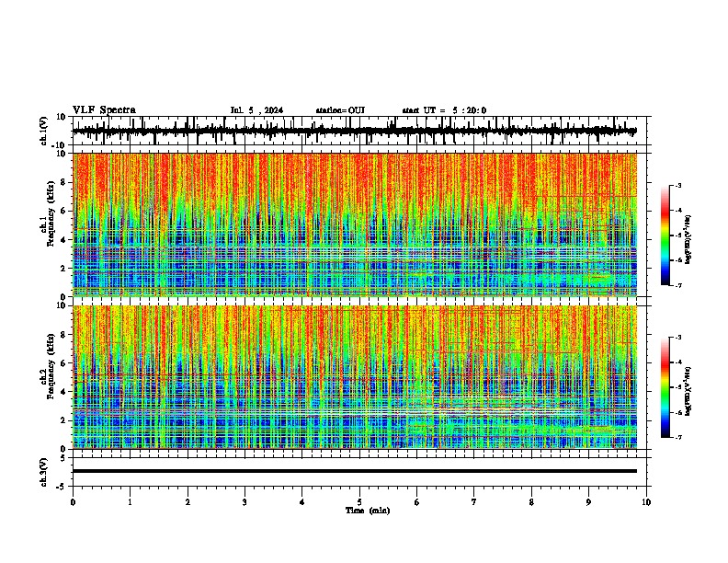Image resolution: width=728 pixels, height=563 pixels.
Task: Click tick label "5" on the time axis
Action: (x=359, y=502)
